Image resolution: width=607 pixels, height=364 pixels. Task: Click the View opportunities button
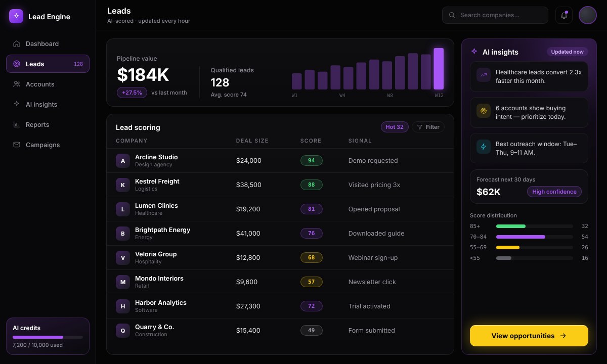click(x=529, y=336)
